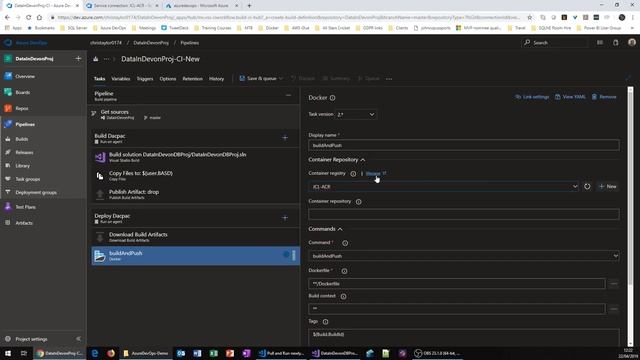This screenshot has width=640, height=360.
Task: Select Publish Artifact: drop task
Action: 196,194
